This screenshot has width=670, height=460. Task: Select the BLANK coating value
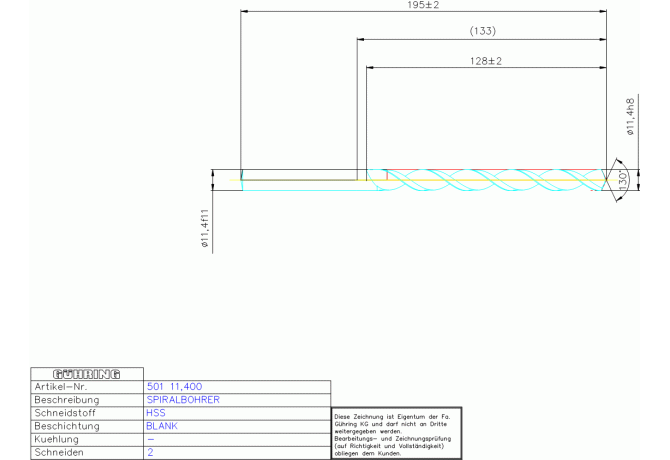click(162, 425)
